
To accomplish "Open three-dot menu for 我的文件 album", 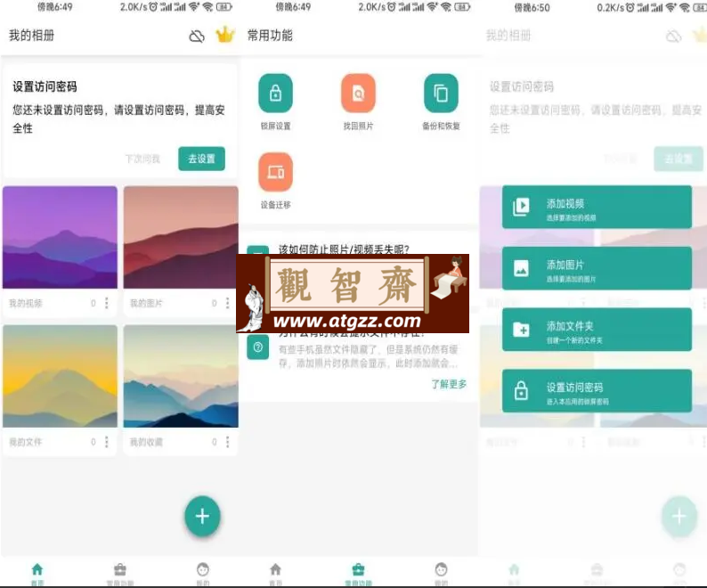I will 107,442.
